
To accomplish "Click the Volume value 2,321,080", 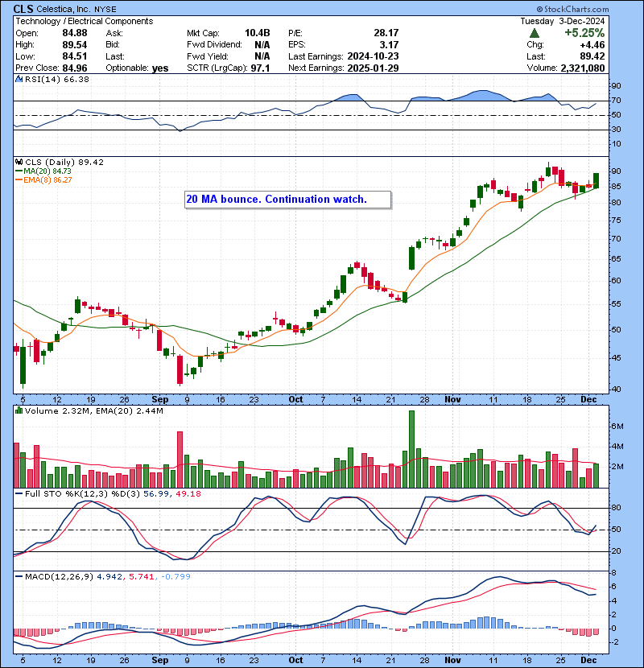I will tap(583, 68).
